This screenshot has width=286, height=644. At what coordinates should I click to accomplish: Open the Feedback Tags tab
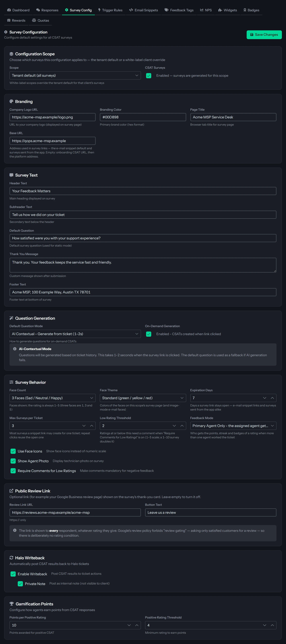tap(179, 10)
